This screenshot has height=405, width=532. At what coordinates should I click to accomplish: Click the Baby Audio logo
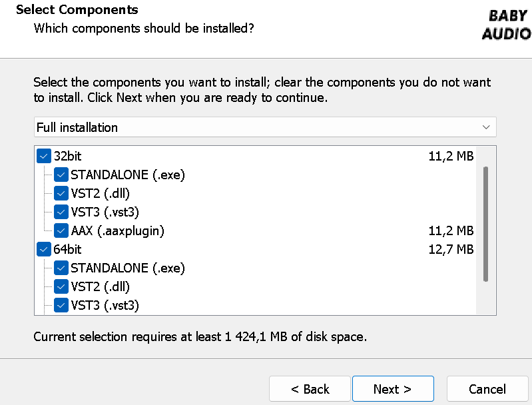coord(505,25)
